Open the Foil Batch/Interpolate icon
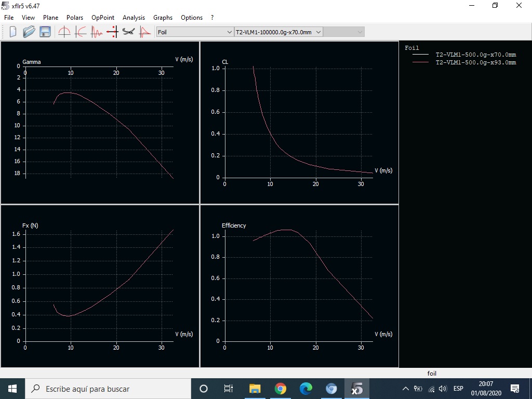 tap(112, 32)
